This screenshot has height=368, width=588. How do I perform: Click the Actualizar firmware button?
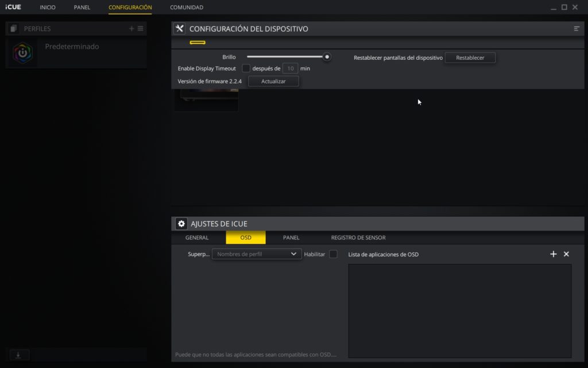coord(273,81)
